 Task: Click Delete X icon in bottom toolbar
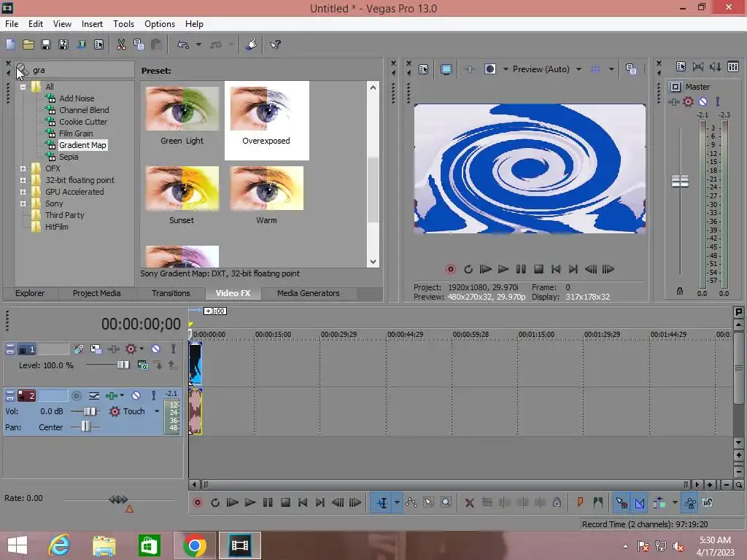point(469,503)
